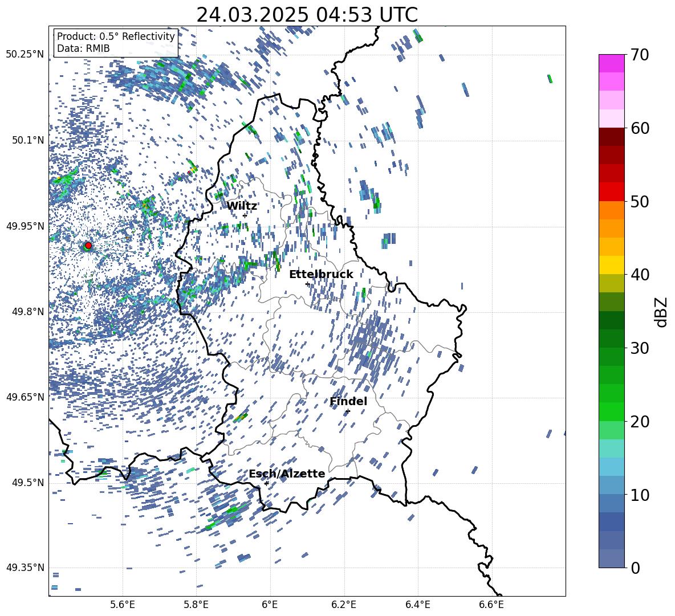Click the 20 dBZ colorbar tick label
The height and width of the screenshot is (616, 675).
click(640, 422)
